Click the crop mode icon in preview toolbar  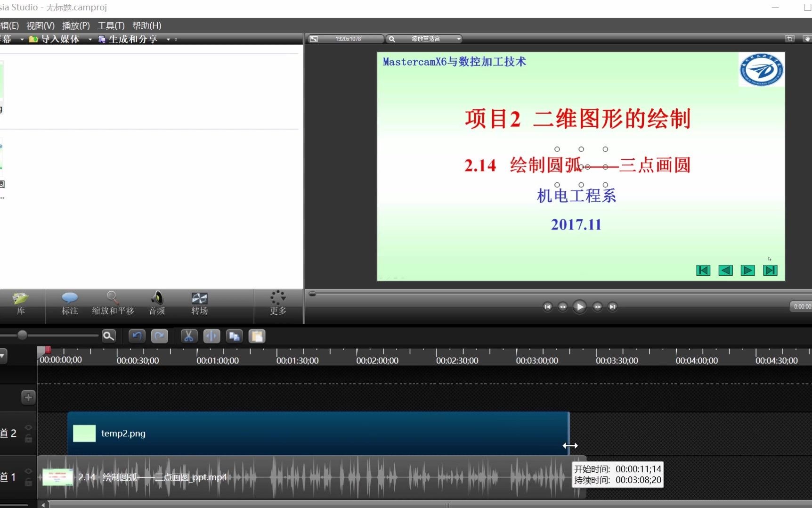tap(790, 39)
